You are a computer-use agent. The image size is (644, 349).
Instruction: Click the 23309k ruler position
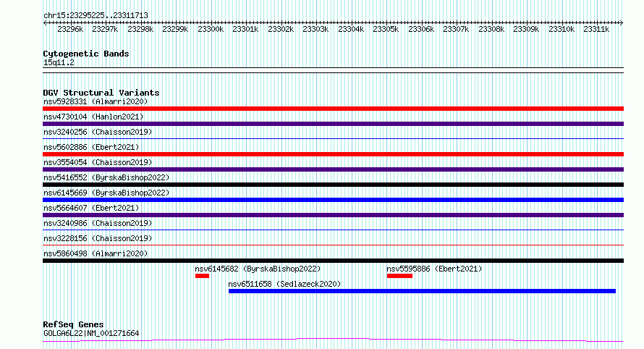tap(527, 29)
